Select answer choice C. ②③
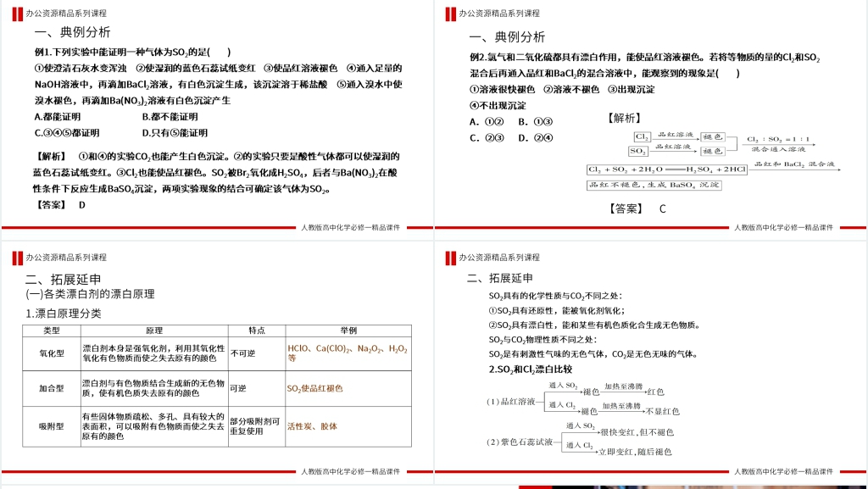The width and height of the screenshot is (868, 489). tap(487, 138)
